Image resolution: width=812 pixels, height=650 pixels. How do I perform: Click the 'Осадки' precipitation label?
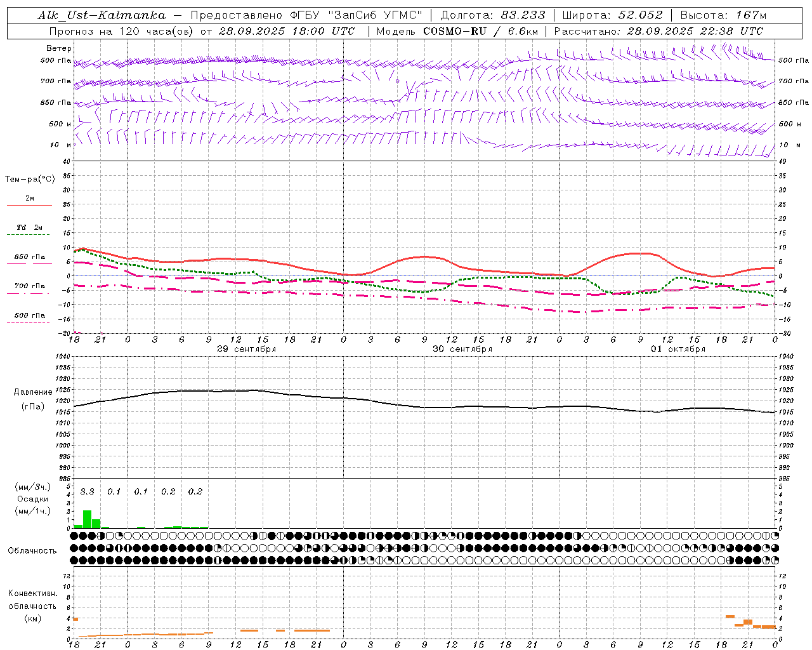click(x=32, y=499)
